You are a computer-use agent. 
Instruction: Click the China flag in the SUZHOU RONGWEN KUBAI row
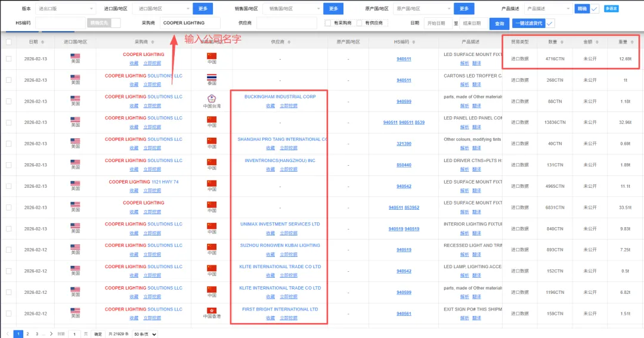tap(212, 247)
